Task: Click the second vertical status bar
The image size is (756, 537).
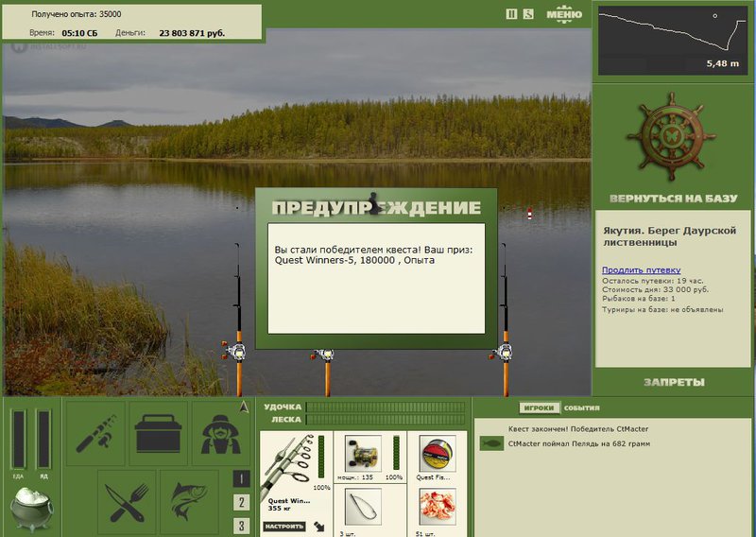Action: (43, 440)
